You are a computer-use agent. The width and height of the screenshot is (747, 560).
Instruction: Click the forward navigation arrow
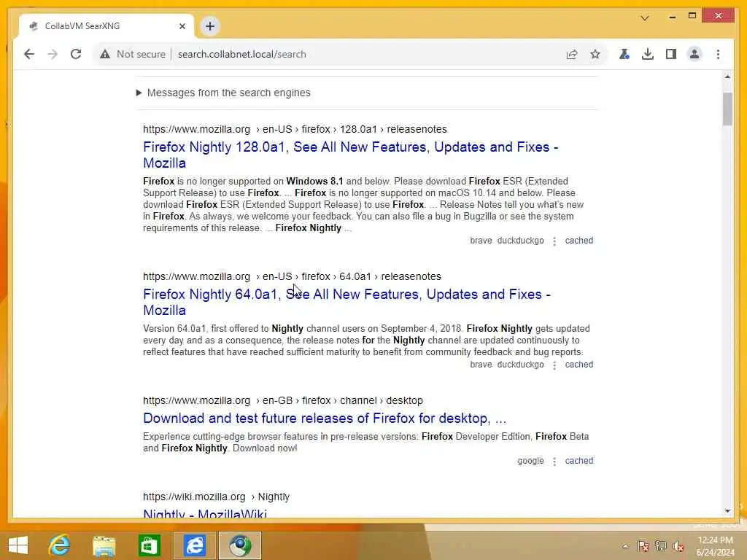[x=53, y=54]
